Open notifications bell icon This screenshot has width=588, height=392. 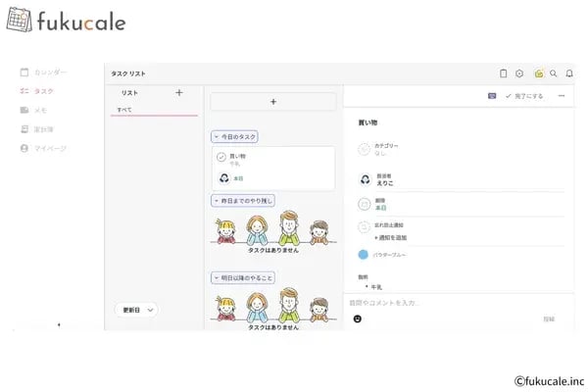569,73
